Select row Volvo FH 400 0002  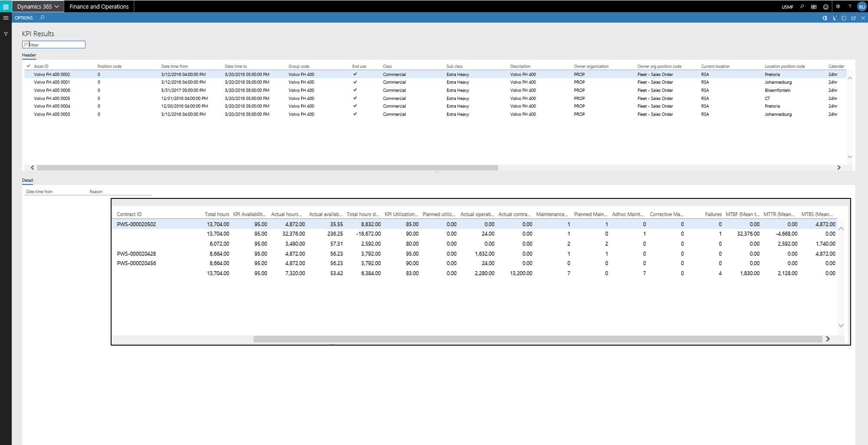pos(435,74)
